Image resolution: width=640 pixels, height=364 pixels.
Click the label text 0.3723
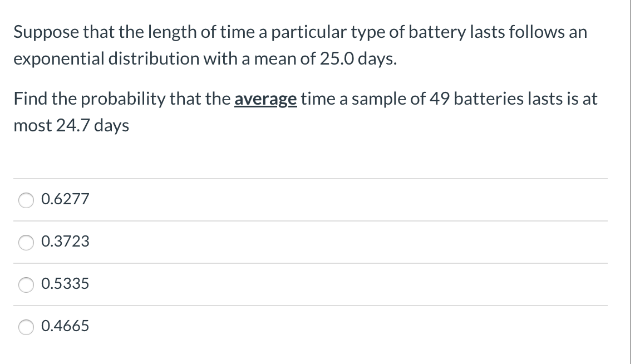(x=65, y=242)
